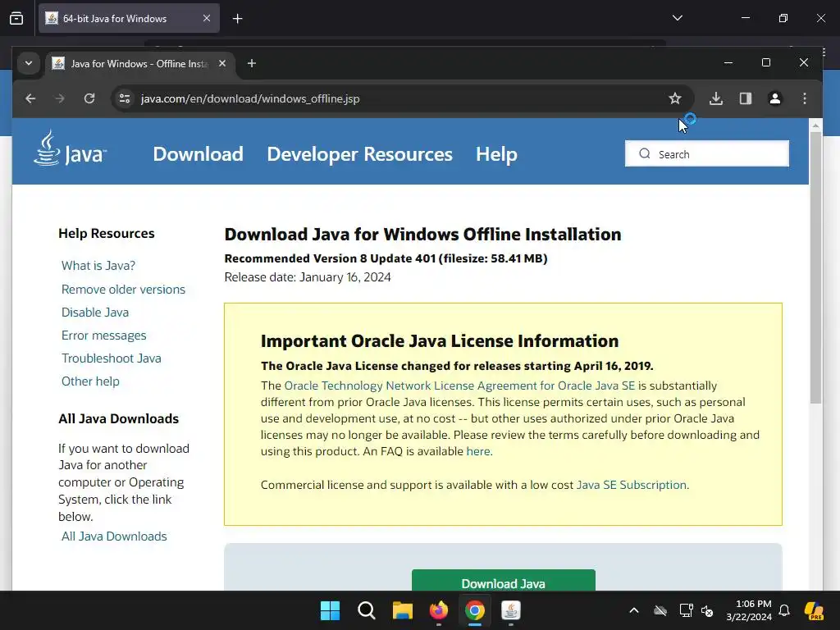Screen dimensions: 840x630
Task: Open Developer Resources nav item
Action: coord(360,154)
